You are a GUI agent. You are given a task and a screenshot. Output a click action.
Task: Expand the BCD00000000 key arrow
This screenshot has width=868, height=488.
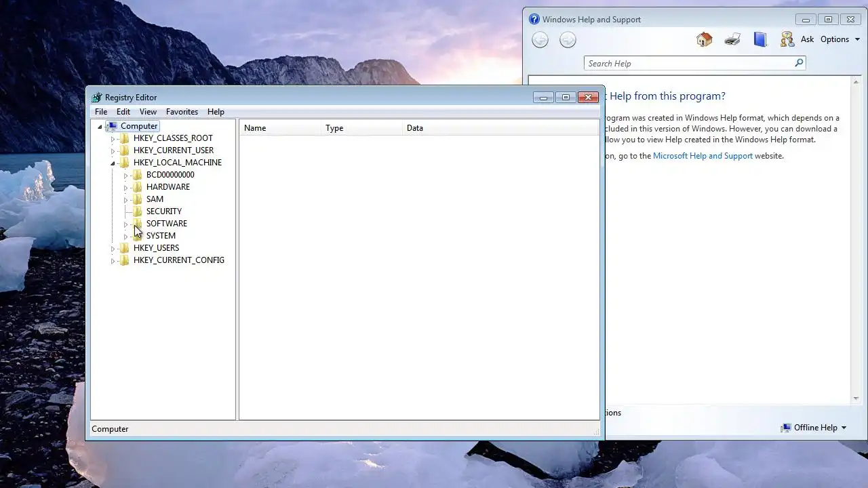[x=125, y=176]
